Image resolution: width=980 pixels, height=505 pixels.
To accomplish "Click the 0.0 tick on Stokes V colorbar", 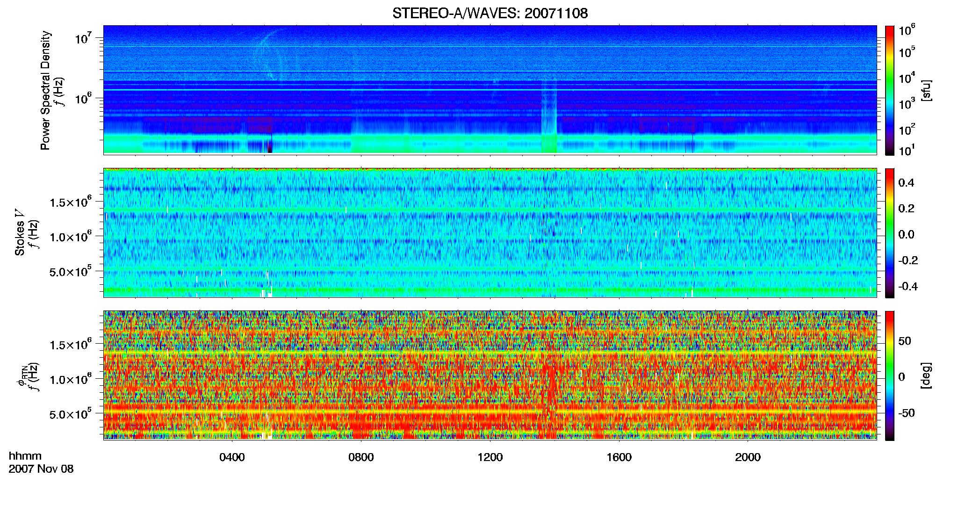I will click(x=906, y=235).
